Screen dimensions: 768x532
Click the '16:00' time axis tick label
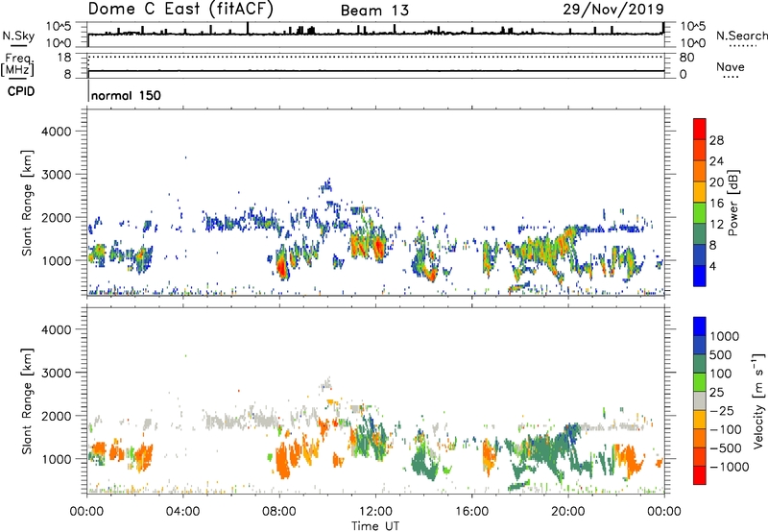(471, 512)
